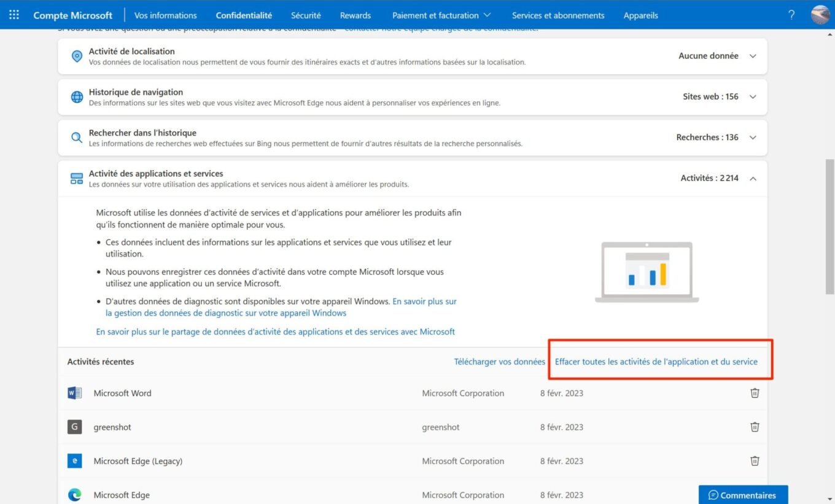The width and height of the screenshot is (835, 504).
Task: Switch to the Rewards tab
Action: point(355,15)
